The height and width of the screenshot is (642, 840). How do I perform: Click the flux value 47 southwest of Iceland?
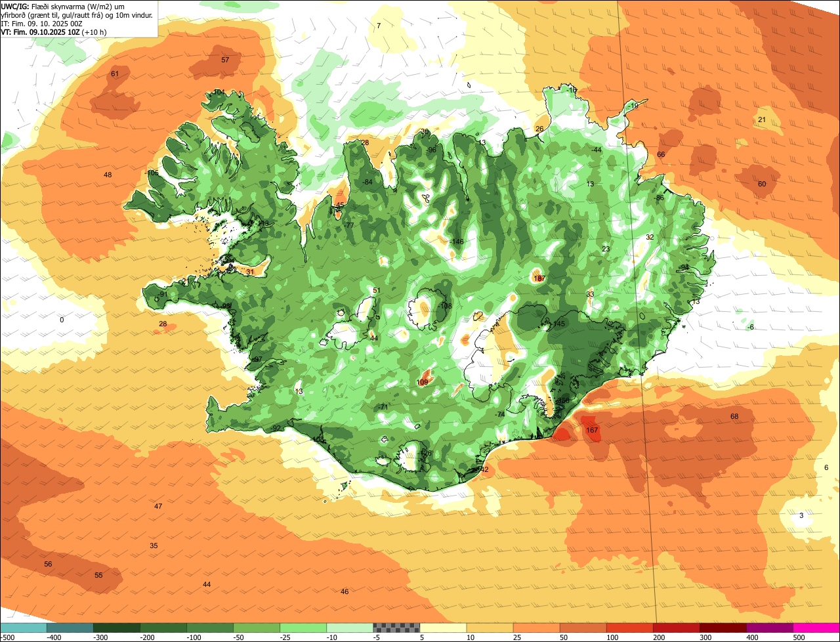pyautogui.click(x=158, y=506)
